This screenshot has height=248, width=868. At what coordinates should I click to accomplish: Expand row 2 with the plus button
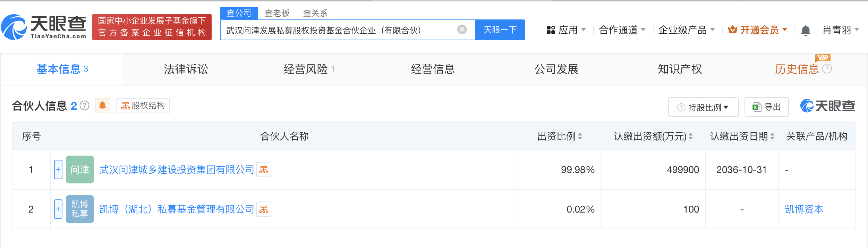point(58,209)
